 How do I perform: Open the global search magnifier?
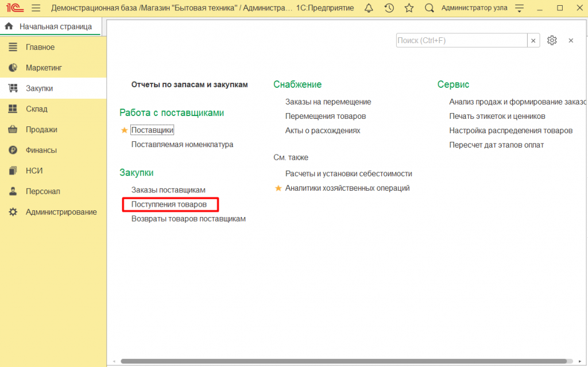[430, 7]
